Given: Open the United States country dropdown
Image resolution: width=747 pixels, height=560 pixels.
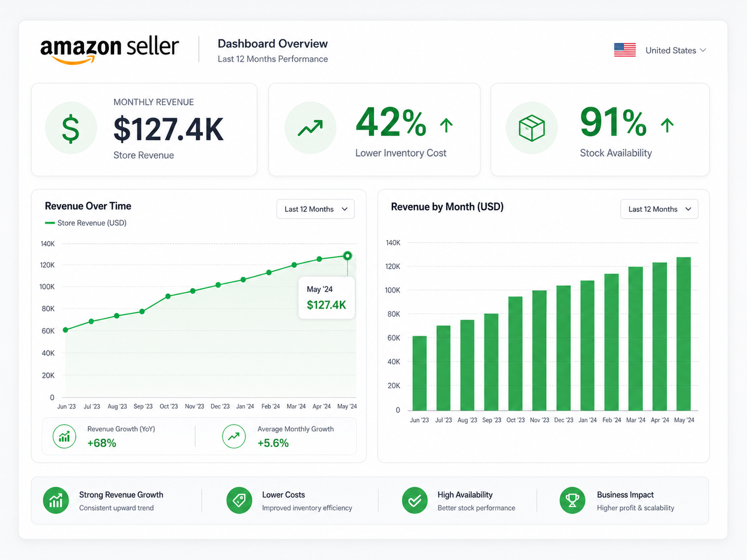Looking at the screenshot, I should coord(675,51).
